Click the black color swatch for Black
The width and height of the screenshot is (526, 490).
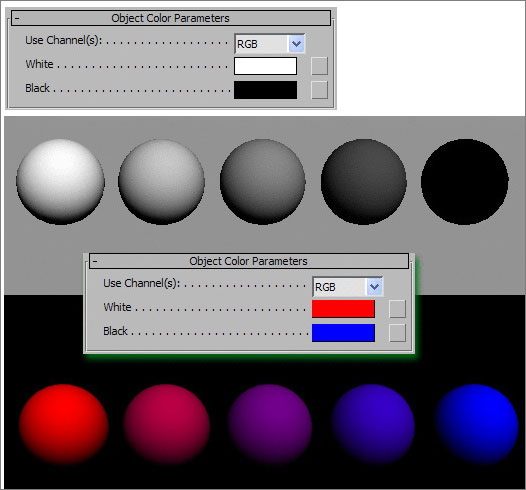(x=265, y=90)
